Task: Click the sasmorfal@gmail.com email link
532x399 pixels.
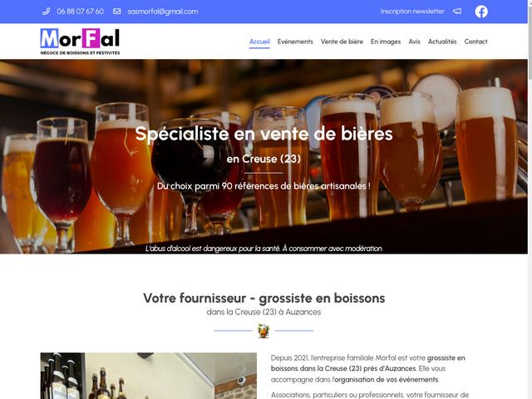Action: click(163, 12)
